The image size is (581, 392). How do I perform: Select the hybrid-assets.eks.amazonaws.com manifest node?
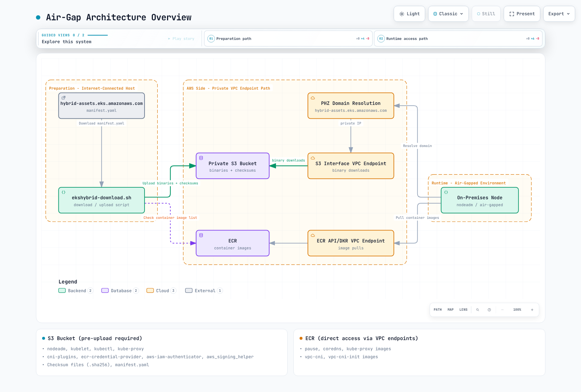[x=102, y=106]
